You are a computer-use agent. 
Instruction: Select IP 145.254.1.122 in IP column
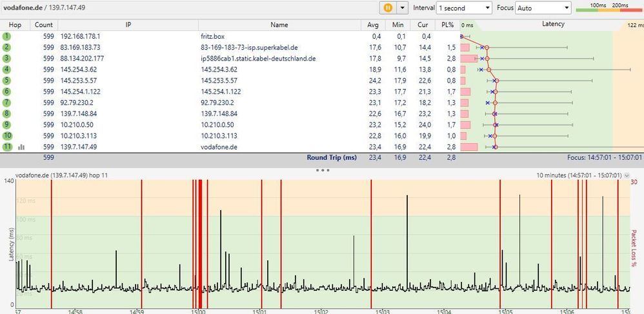point(81,92)
